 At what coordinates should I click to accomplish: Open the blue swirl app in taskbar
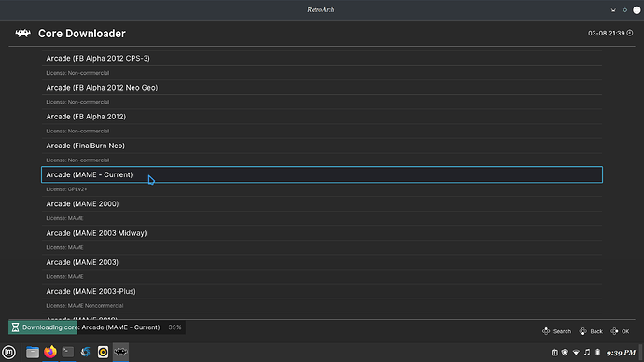point(86,352)
